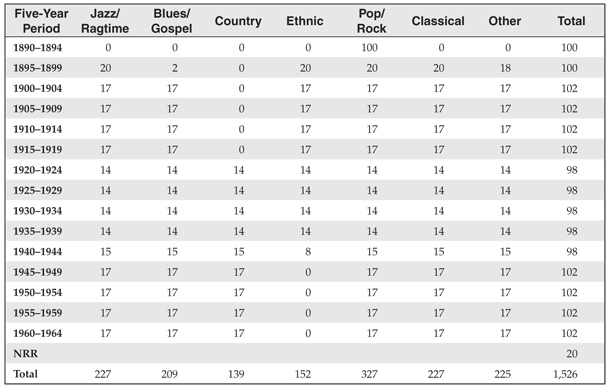Click Other value 18 in 1895–1899 row
Image resolution: width=610 pixels, height=389 pixels.
(505, 68)
